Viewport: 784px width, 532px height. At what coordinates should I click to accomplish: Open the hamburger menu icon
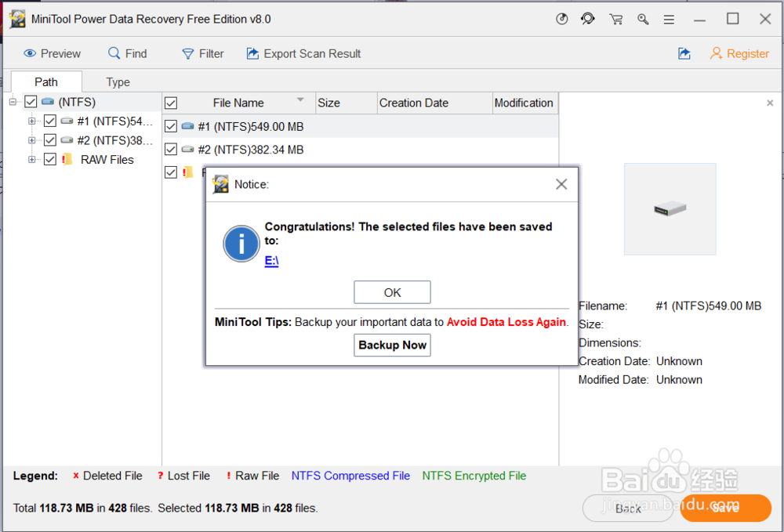coord(669,20)
